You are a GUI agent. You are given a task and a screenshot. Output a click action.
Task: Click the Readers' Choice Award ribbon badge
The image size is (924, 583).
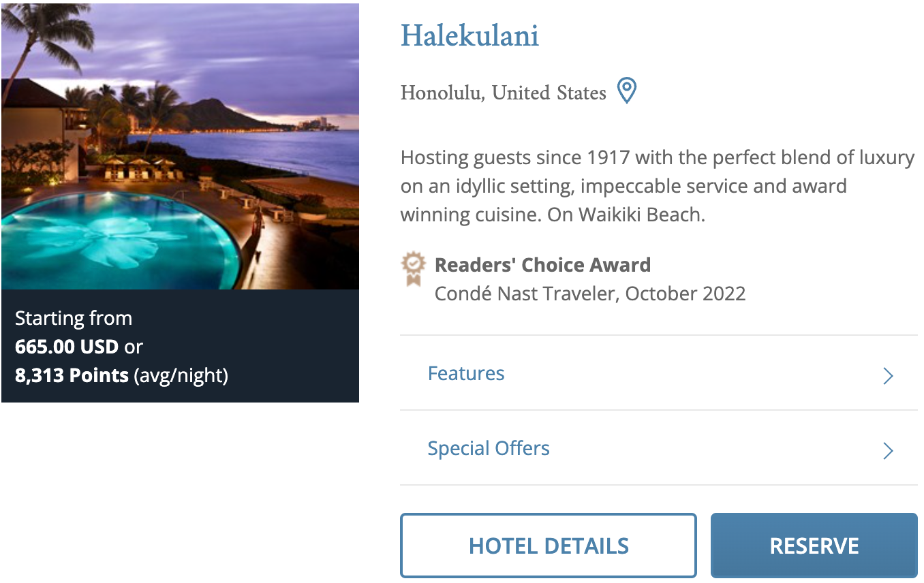(x=412, y=268)
